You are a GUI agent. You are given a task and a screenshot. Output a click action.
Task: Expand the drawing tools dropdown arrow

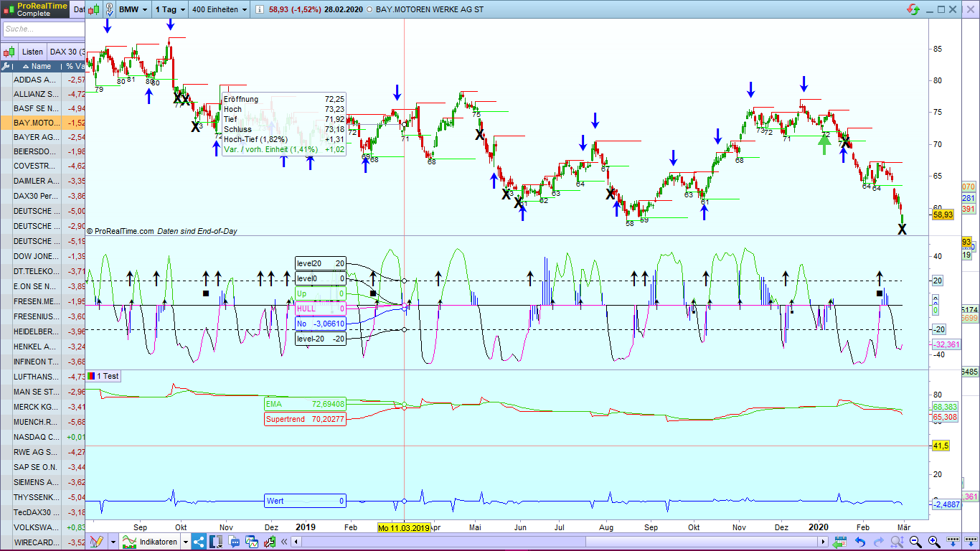pos(113,542)
